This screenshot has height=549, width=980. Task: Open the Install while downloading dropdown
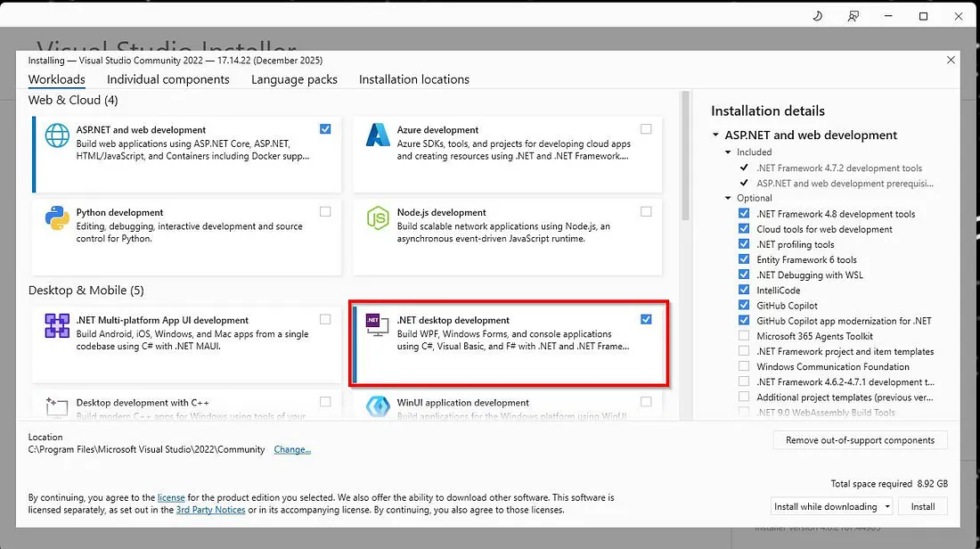pos(831,506)
